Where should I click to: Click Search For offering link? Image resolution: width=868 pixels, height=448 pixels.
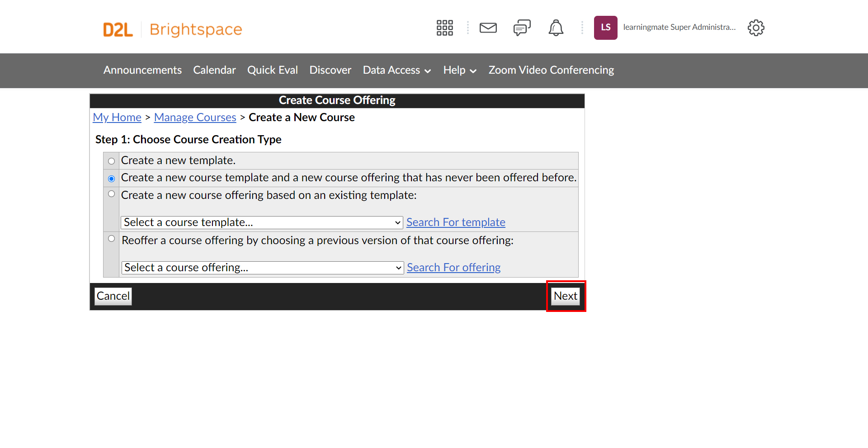(x=453, y=268)
